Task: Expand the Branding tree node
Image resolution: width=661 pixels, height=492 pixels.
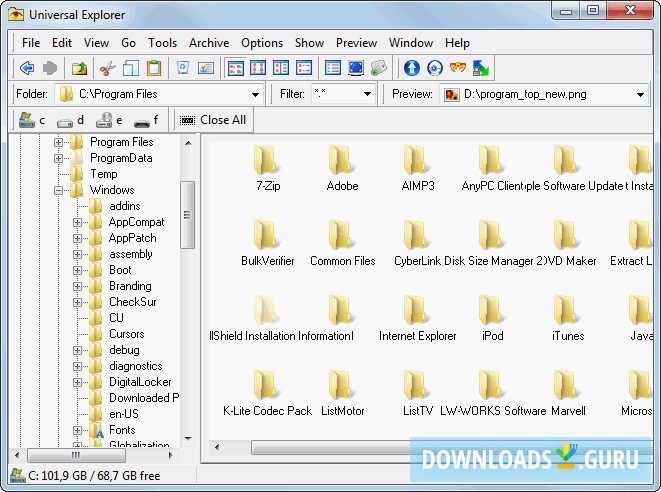Action: [x=77, y=286]
